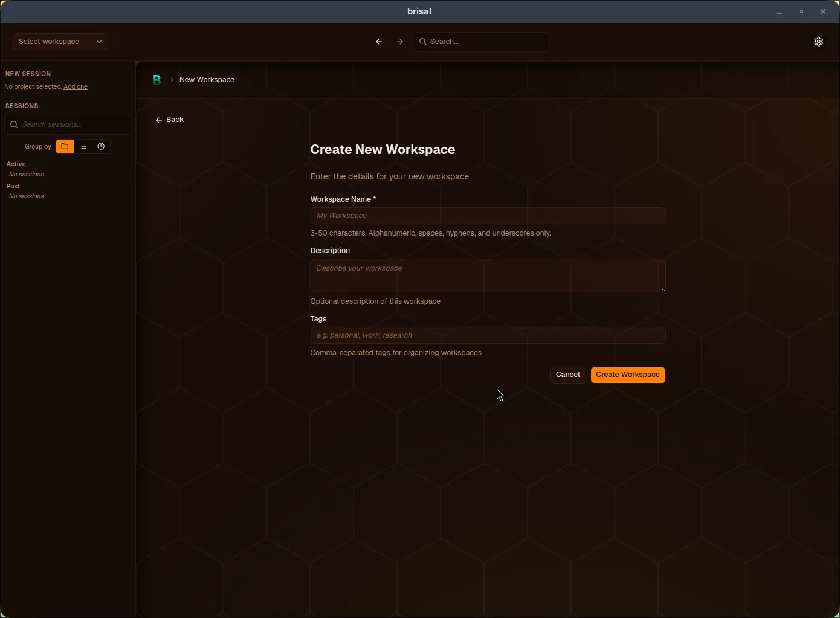Group sessions by list icon
Screen dimensions: 840x618
click(83, 146)
